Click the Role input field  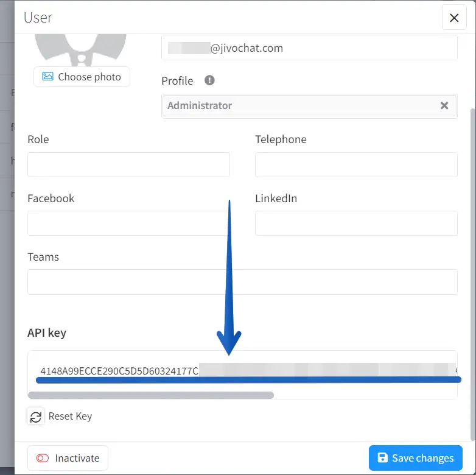pyautogui.click(x=128, y=164)
